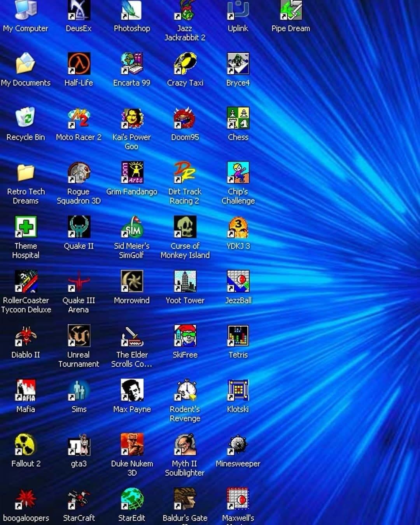Click the Baldur's Gate icon
420x525 pixels.
(x=185, y=499)
